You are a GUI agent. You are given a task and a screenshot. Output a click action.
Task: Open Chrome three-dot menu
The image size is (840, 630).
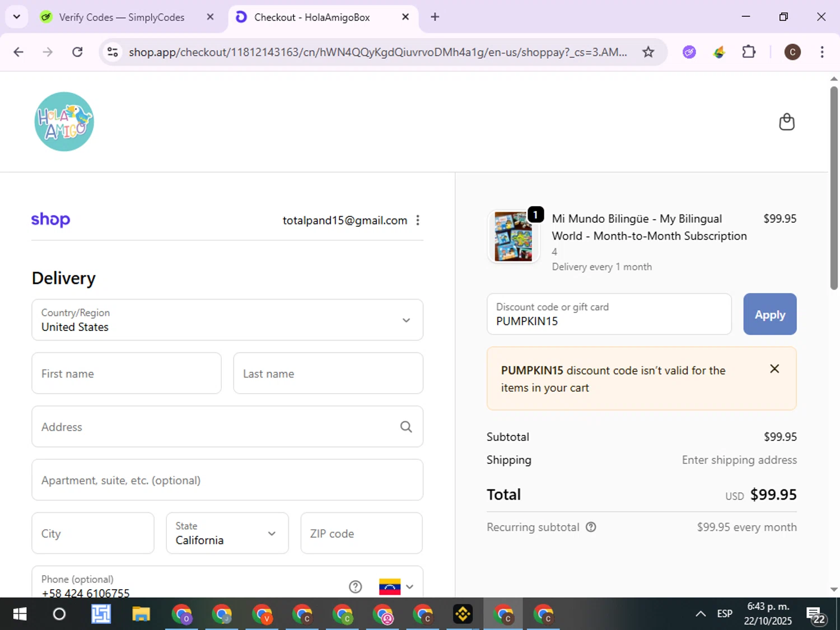tap(822, 52)
